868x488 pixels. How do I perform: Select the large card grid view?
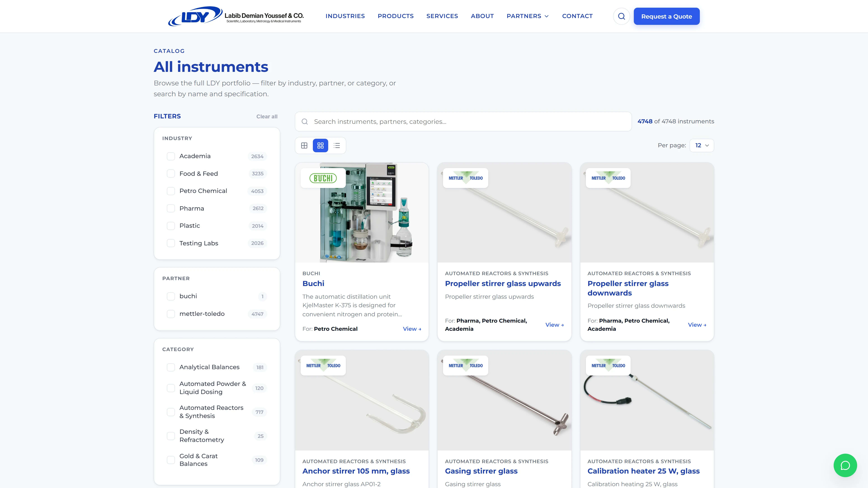321,145
